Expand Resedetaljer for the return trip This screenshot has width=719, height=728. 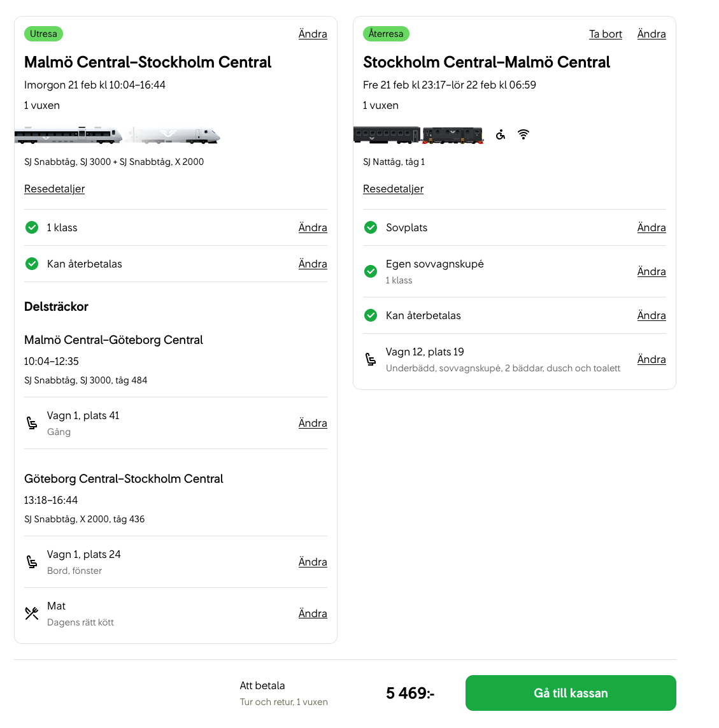click(x=393, y=189)
